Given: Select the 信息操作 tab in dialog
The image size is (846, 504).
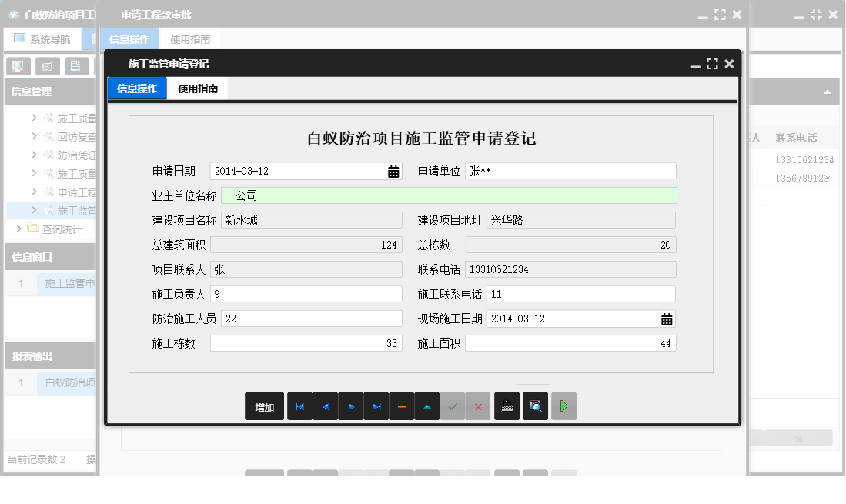Looking at the screenshot, I should pyautogui.click(x=137, y=89).
